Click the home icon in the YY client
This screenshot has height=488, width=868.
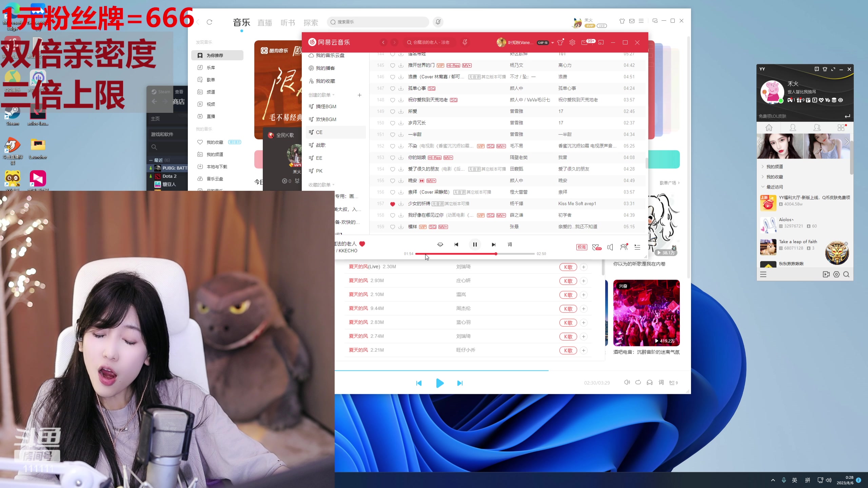769,128
